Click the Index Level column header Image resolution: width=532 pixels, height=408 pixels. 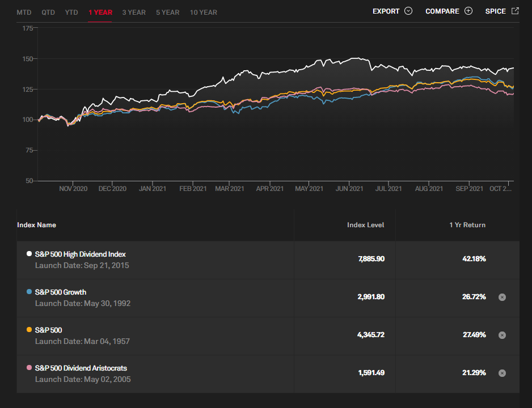[365, 225]
